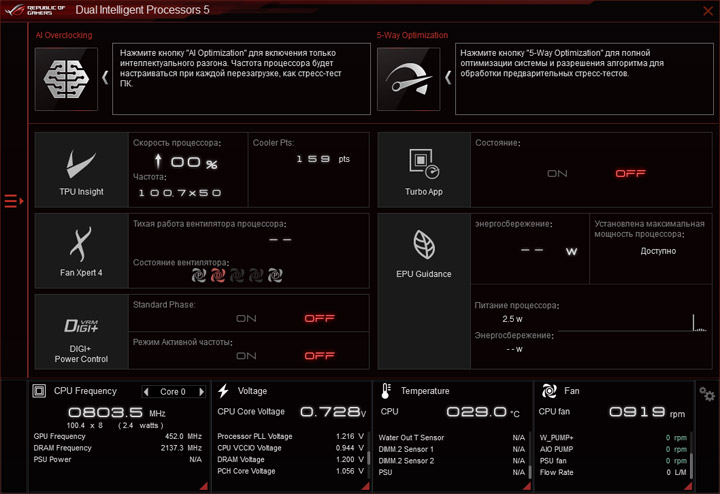Close the Dual Intelligent Processors window

pos(708,11)
